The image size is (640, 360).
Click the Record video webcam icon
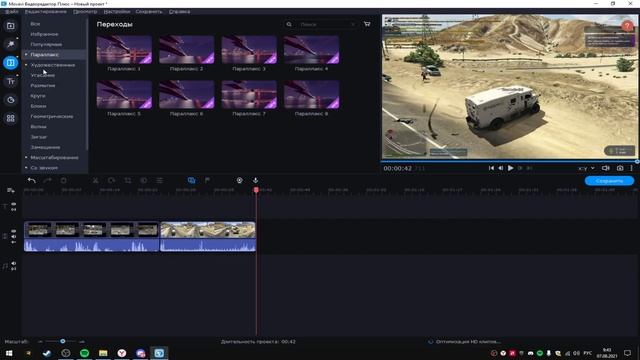(x=240, y=180)
